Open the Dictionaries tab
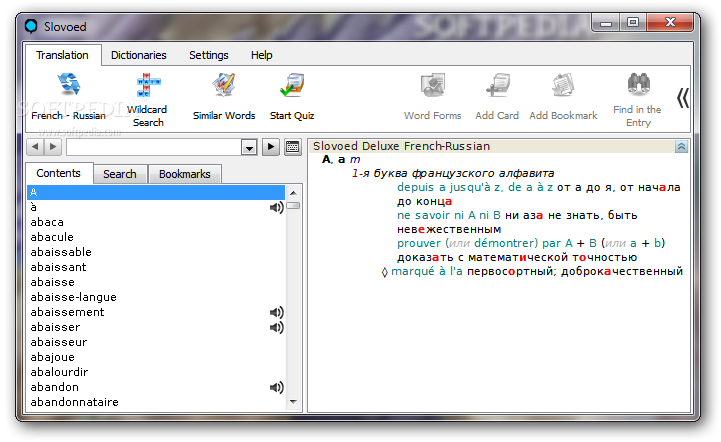Screen dimensions: 721x442 138,55
